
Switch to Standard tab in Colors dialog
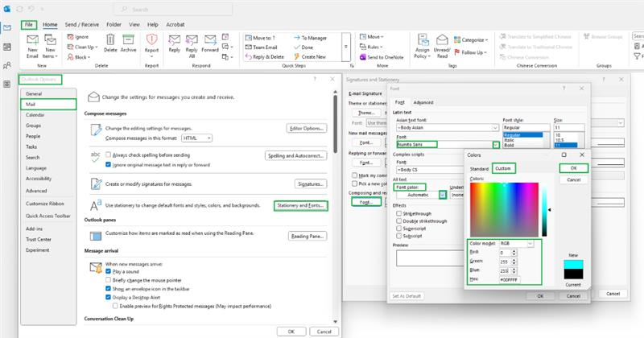[x=479, y=169]
